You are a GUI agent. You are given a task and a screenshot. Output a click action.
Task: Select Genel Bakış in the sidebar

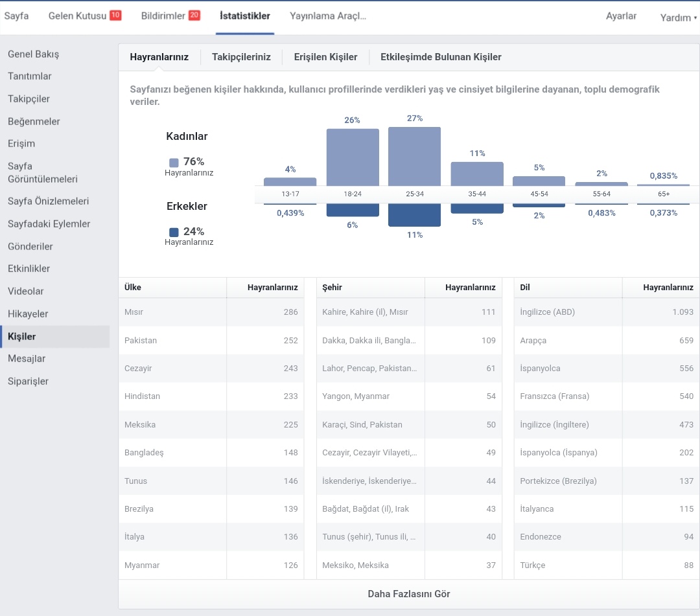[34, 54]
